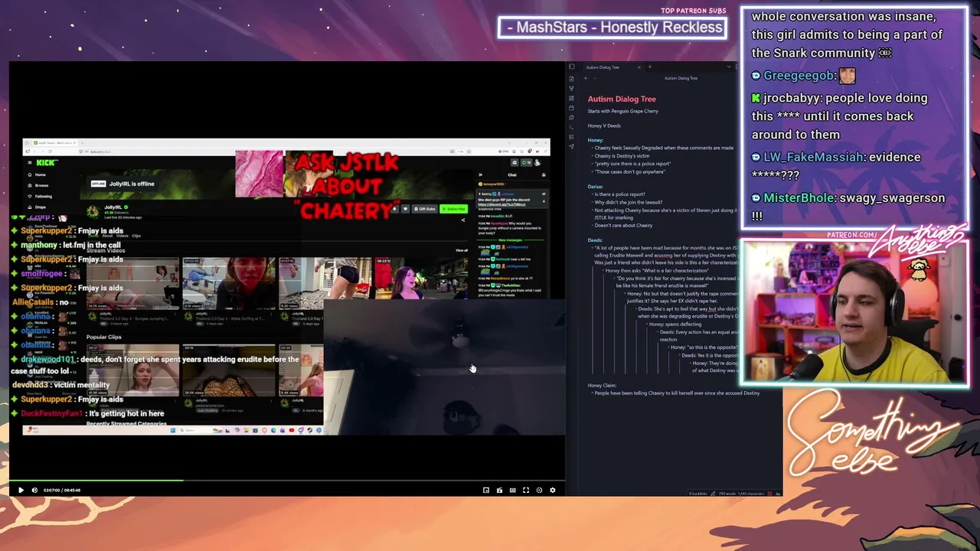Open the canvas icon in the notes ribbon
Image resolution: width=980 pixels, height=551 pixels.
point(571,98)
